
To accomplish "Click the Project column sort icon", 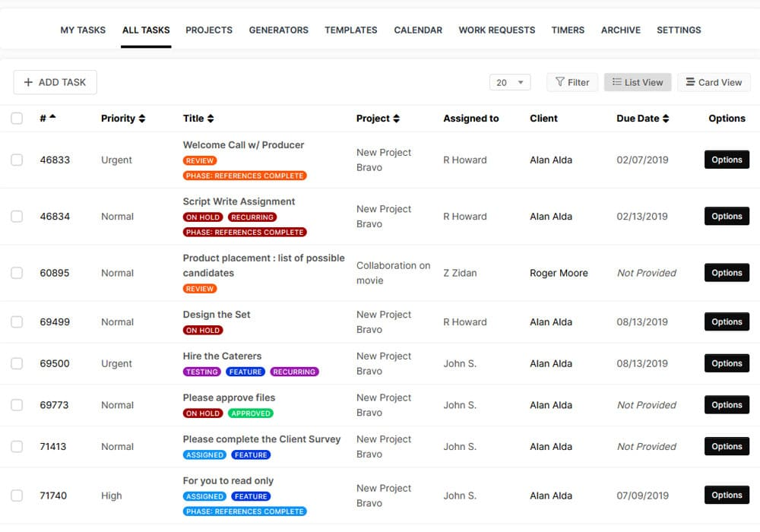I will tap(396, 119).
